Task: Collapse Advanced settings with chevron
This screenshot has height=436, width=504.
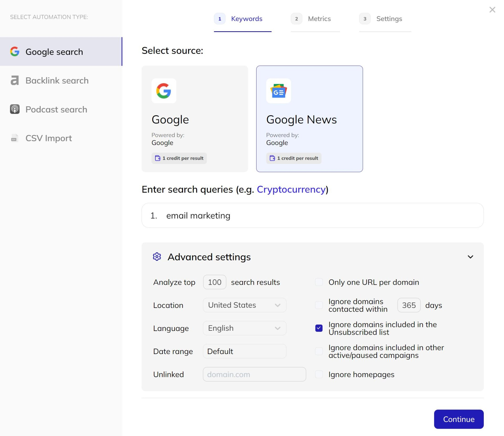Action: click(x=470, y=257)
